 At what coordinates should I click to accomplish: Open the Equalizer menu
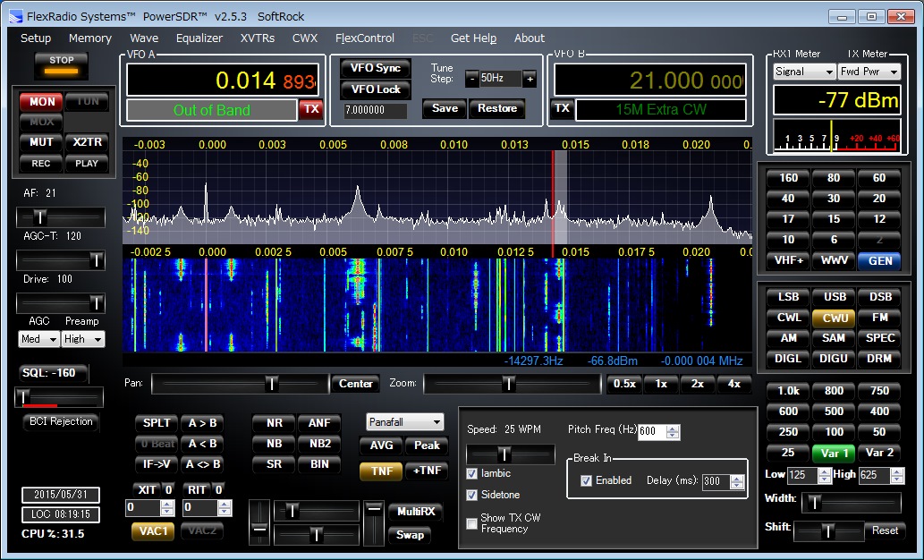[199, 38]
